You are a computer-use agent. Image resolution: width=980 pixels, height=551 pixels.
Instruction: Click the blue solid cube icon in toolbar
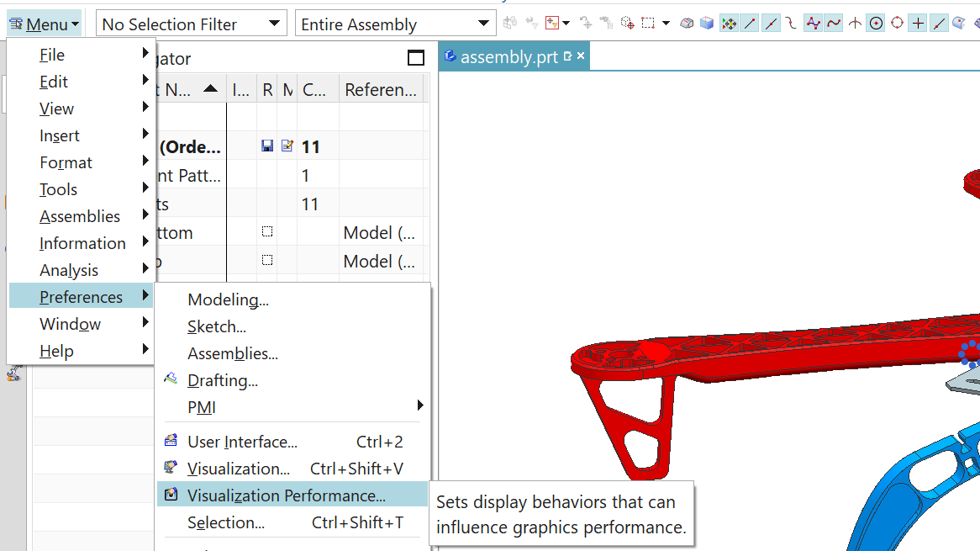(707, 24)
